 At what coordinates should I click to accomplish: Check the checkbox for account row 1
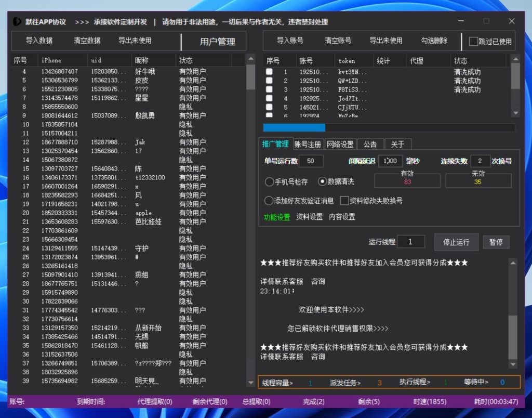[x=269, y=72]
